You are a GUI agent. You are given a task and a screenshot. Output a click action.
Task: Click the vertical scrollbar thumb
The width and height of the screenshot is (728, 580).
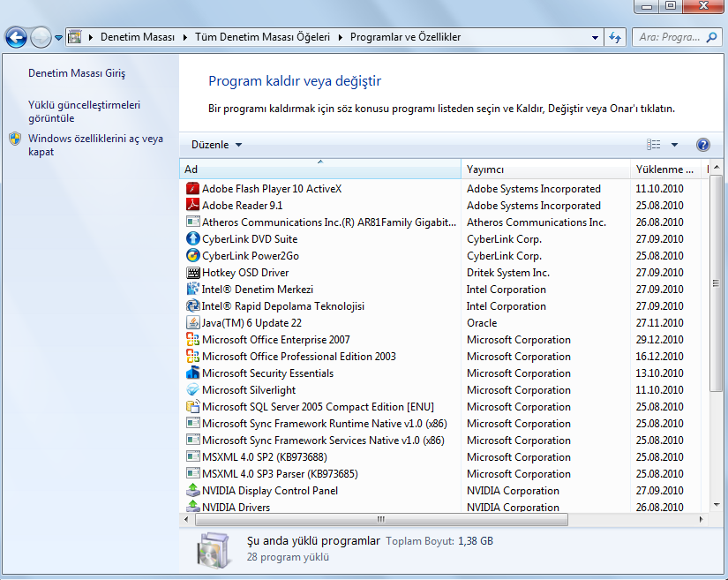[x=716, y=283]
